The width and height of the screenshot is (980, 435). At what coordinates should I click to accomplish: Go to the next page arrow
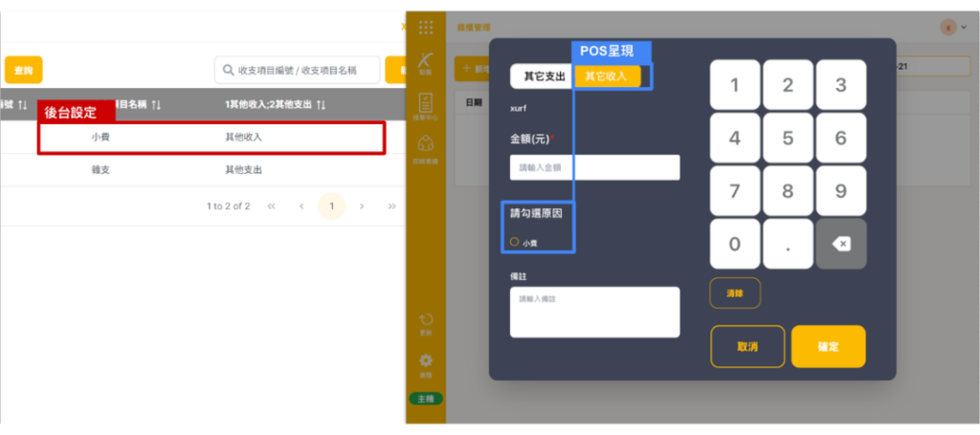(362, 206)
